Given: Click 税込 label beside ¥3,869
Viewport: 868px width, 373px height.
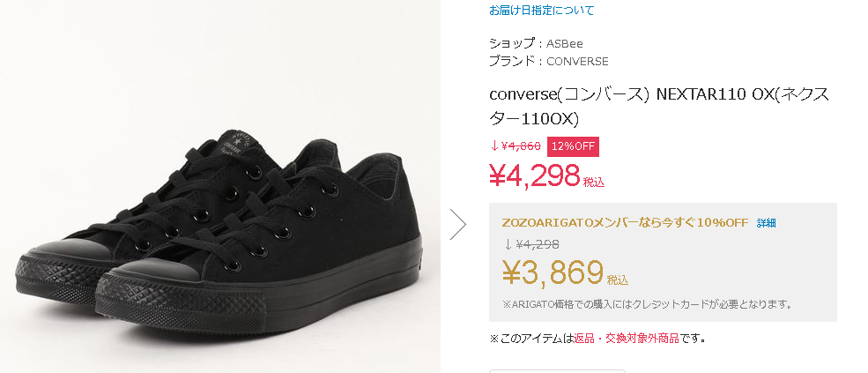Looking at the screenshot, I should pos(618,280).
